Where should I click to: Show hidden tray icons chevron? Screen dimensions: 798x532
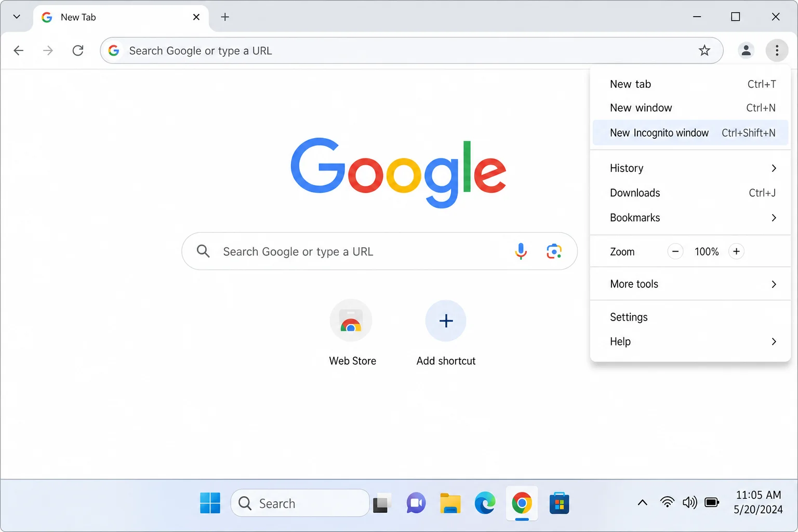[x=642, y=502]
